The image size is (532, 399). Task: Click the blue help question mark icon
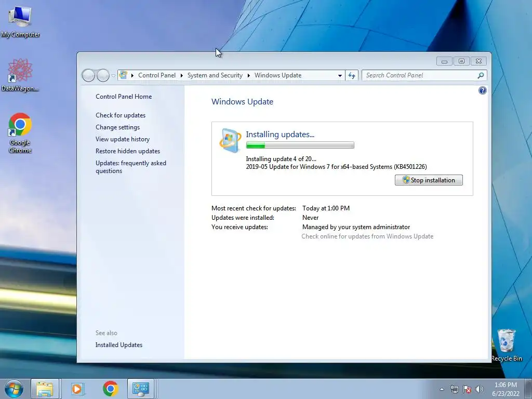[482, 90]
